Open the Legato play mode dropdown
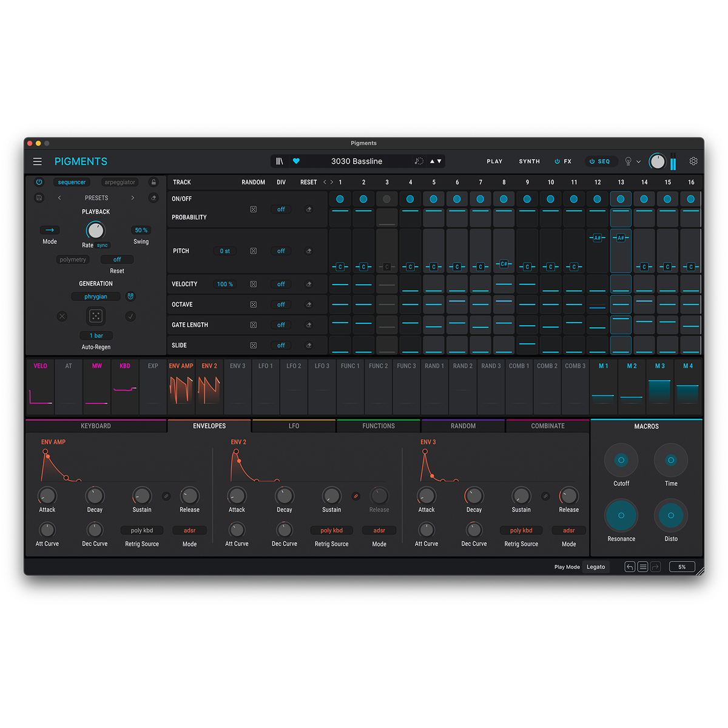The image size is (728, 728). [596, 567]
